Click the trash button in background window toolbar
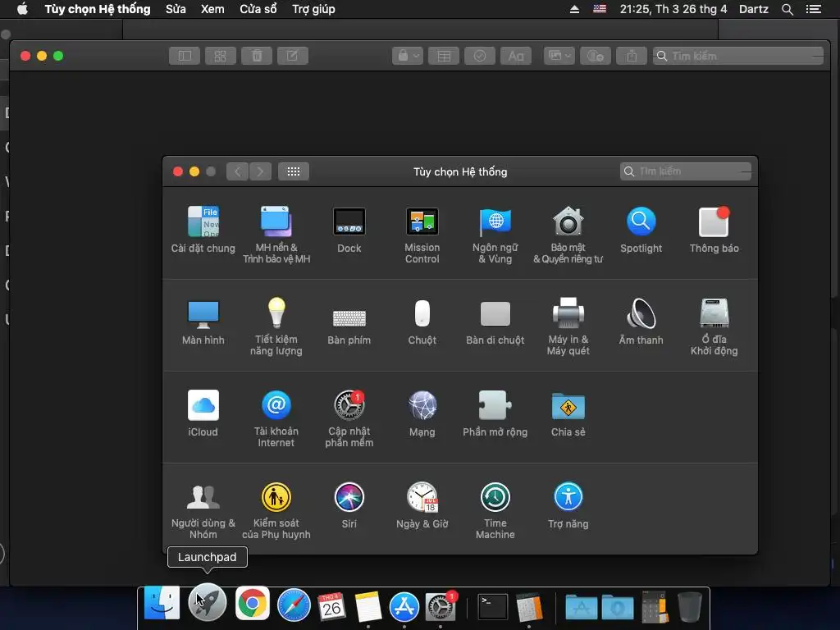 [257, 56]
